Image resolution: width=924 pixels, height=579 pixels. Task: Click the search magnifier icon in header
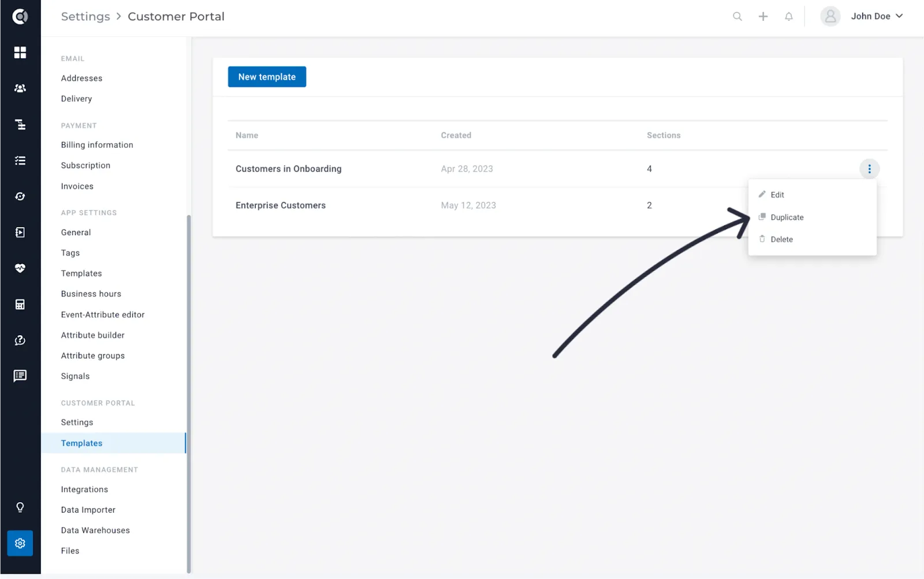coord(737,16)
